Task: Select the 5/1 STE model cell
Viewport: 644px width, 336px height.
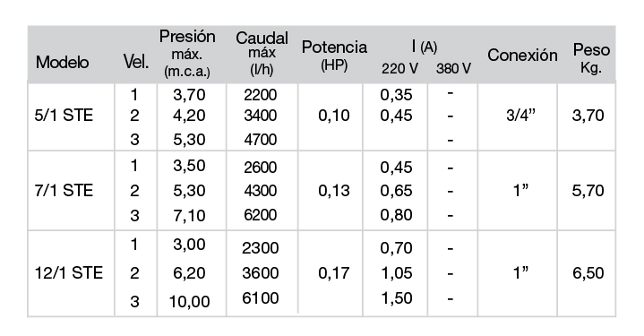Action: click(64, 116)
